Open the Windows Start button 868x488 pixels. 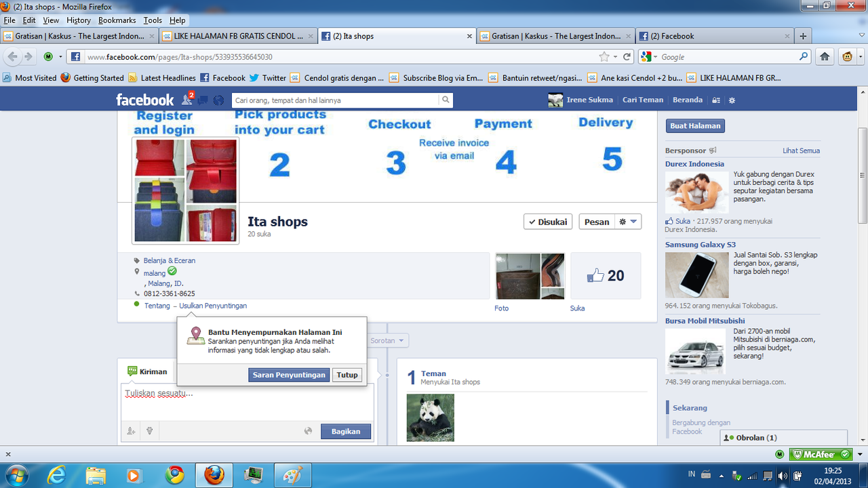(x=16, y=474)
